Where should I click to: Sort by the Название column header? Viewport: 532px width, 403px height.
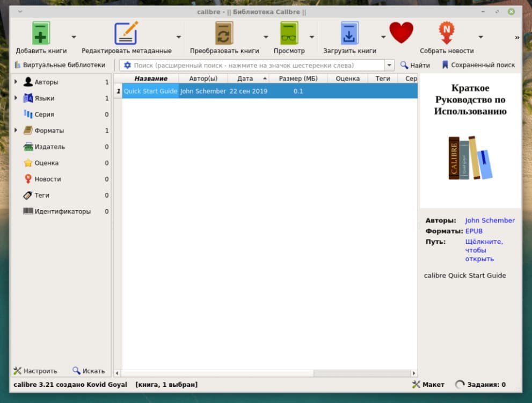[x=151, y=78]
